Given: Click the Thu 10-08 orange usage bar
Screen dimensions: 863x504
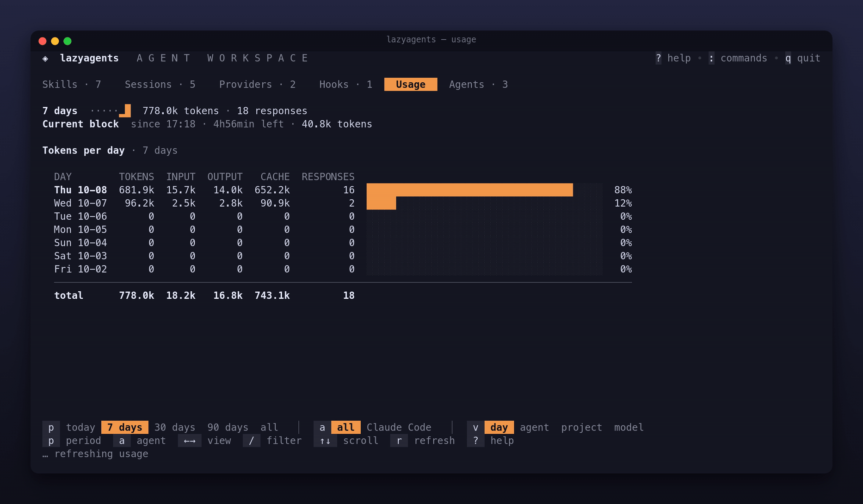Looking at the screenshot, I should pyautogui.click(x=470, y=190).
